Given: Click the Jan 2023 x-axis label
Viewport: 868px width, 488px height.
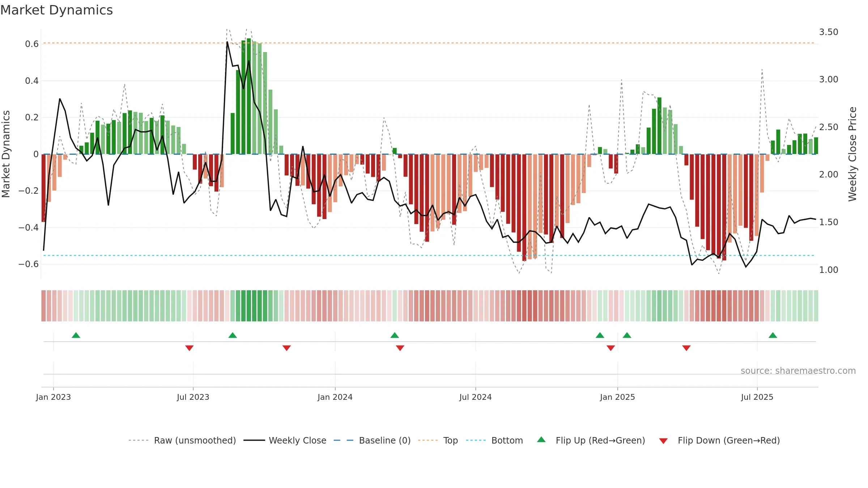Looking at the screenshot, I should click(x=54, y=397).
